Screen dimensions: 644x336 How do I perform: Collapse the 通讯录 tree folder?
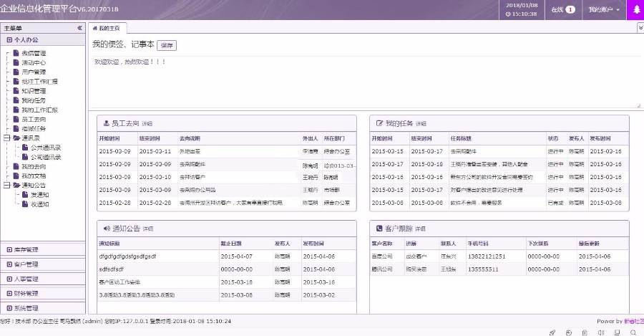point(7,138)
